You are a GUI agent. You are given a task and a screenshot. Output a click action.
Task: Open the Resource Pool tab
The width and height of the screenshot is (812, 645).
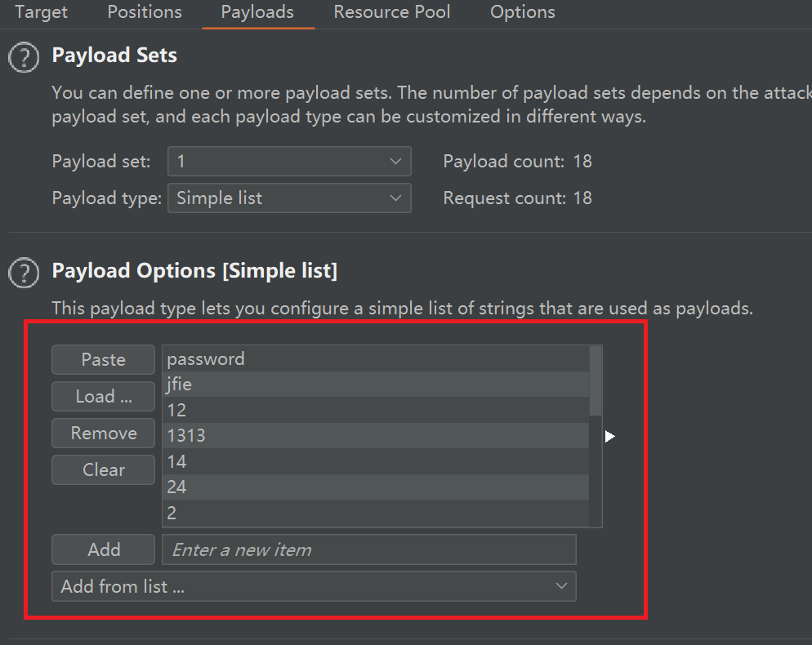392,12
